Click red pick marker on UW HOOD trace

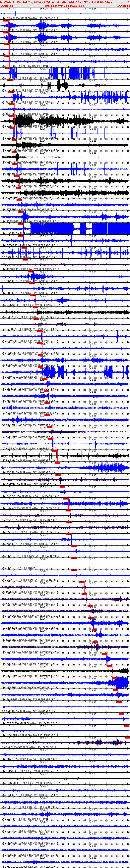click(91, 618)
